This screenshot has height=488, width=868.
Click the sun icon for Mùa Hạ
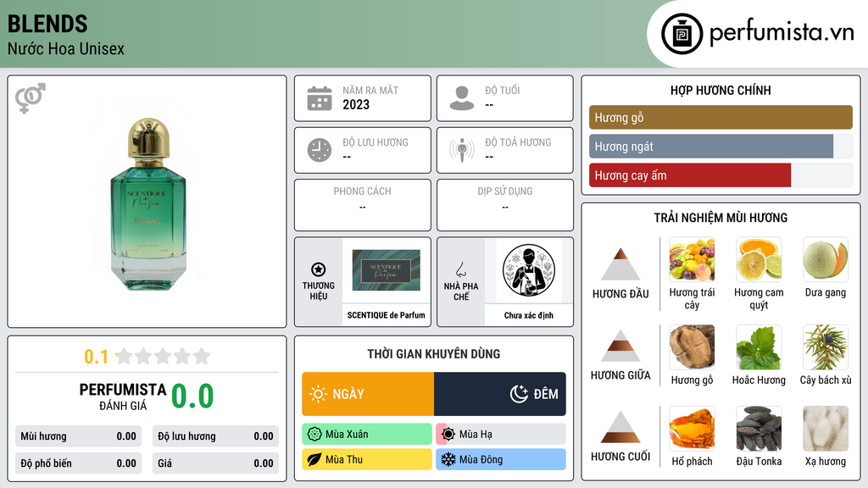[x=448, y=435]
